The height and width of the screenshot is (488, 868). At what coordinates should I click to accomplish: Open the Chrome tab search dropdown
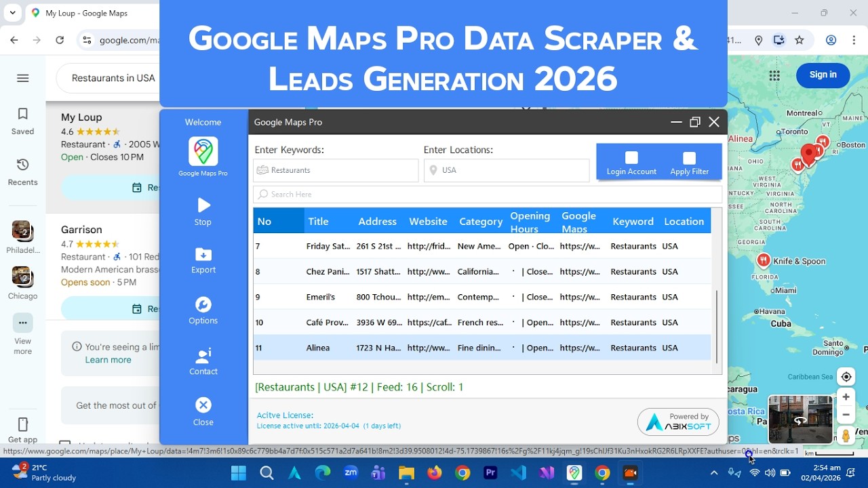[x=12, y=13]
